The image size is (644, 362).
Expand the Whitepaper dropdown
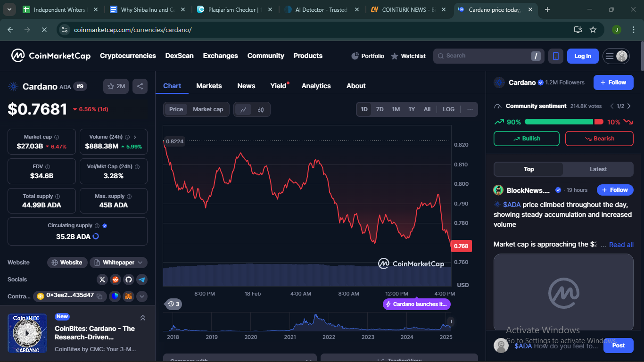click(x=118, y=263)
